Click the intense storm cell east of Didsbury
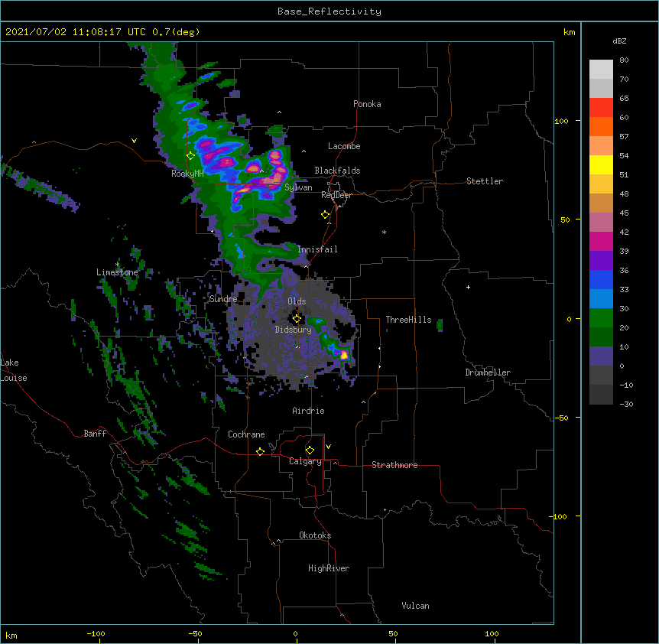659x644 pixels. (344, 355)
